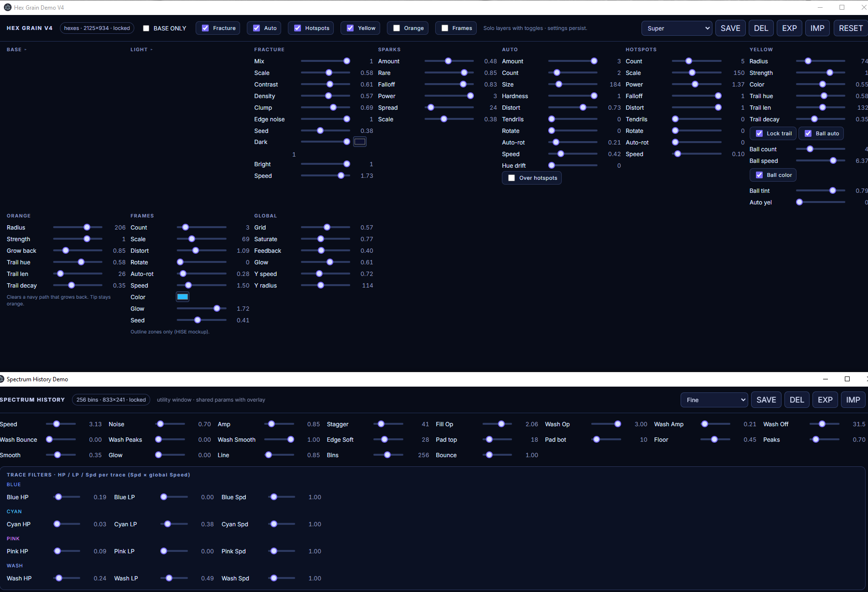This screenshot has width=868, height=592.
Task: Open the Fine preset dropdown in Spectrum History
Action: click(x=714, y=400)
